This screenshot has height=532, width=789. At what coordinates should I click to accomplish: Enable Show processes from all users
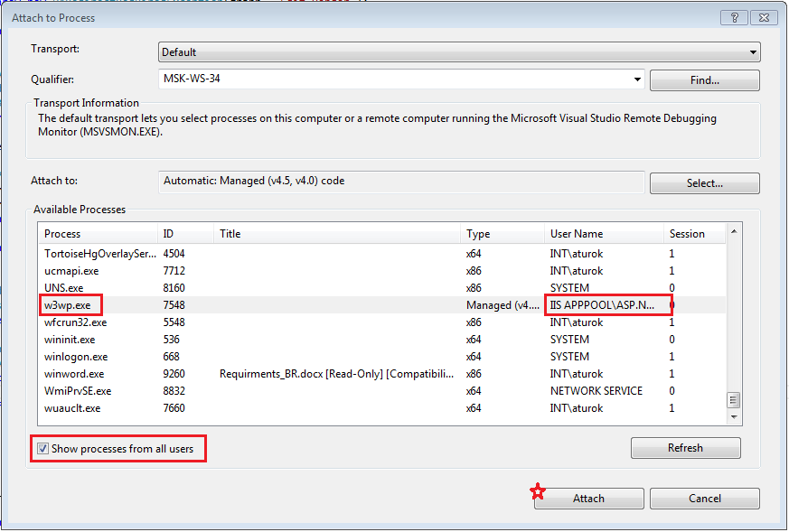click(43, 448)
